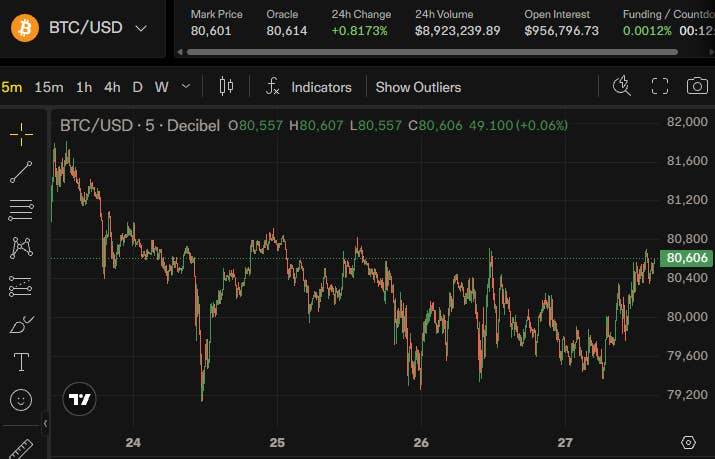The height and width of the screenshot is (459, 715).
Task: Select the Text annotation tool
Action: pos(21,362)
